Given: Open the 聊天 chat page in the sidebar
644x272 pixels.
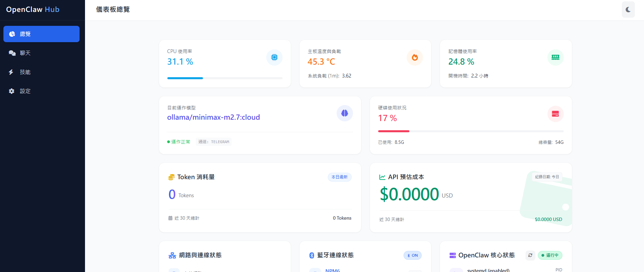Looking at the screenshot, I should click(41, 53).
